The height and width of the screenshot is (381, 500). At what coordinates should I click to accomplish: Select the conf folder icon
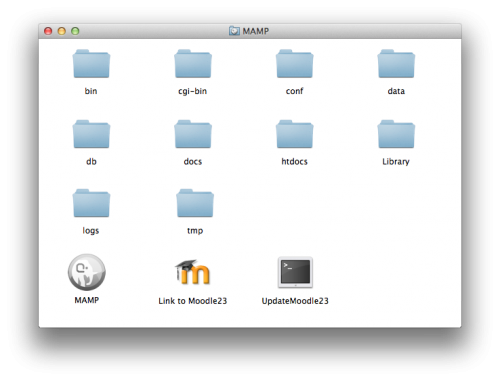click(x=295, y=64)
